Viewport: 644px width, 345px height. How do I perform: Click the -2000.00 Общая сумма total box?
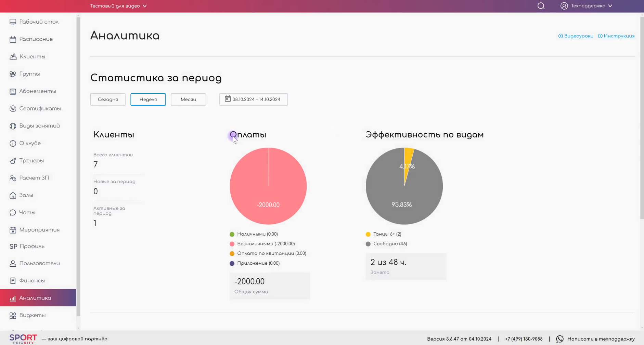(x=270, y=286)
